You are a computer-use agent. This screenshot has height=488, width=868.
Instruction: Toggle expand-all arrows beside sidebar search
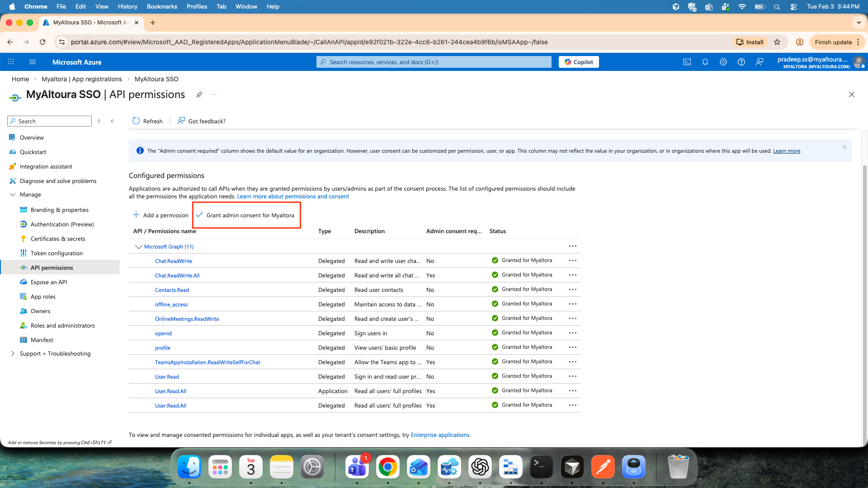point(99,121)
